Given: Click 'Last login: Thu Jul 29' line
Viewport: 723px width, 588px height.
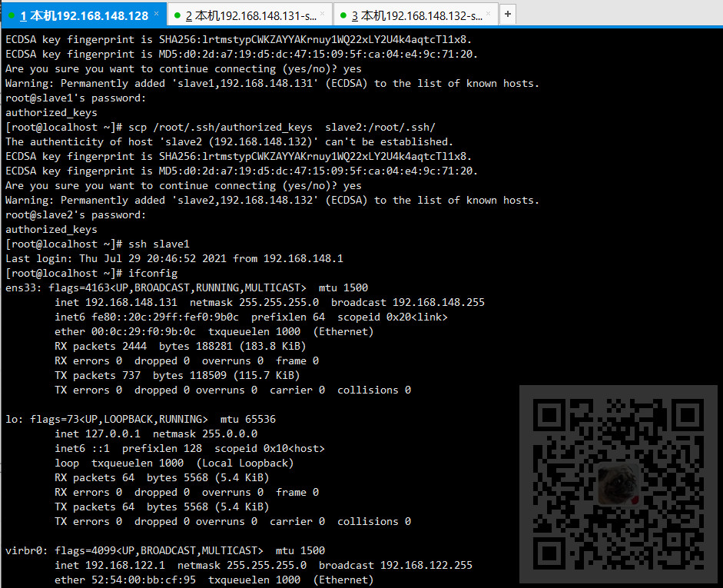Looking at the screenshot, I should tap(174, 259).
